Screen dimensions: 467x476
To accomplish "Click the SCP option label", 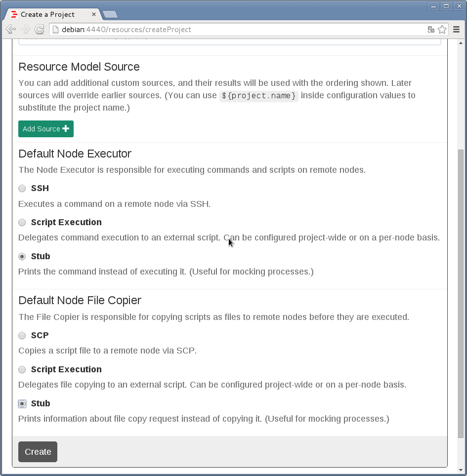I will pos(40,335).
